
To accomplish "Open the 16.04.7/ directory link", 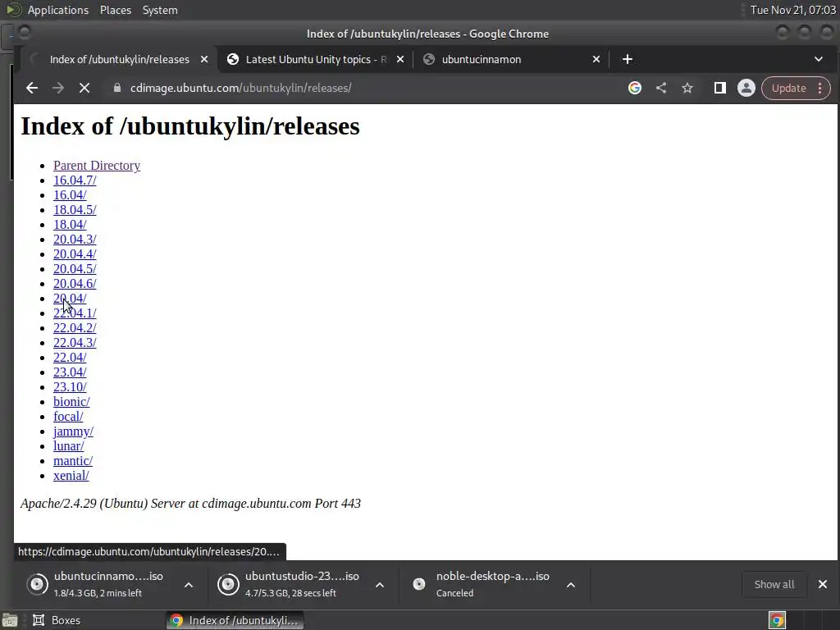I will (75, 180).
